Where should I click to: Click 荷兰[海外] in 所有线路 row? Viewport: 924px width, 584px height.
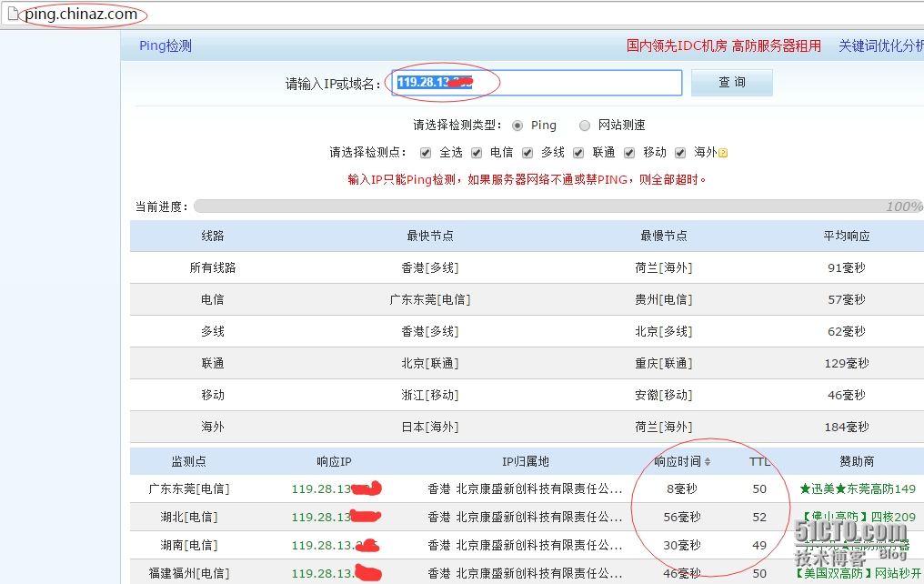point(664,267)
